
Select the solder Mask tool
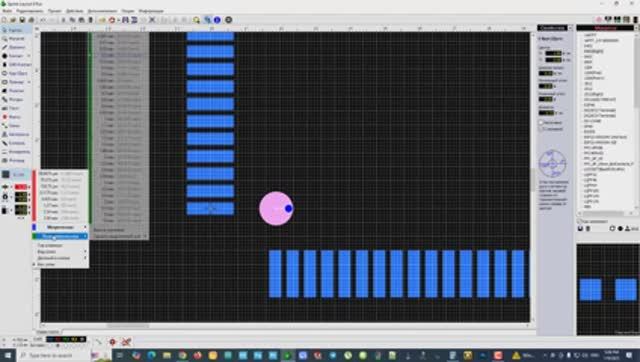click(x=16, y=117)
